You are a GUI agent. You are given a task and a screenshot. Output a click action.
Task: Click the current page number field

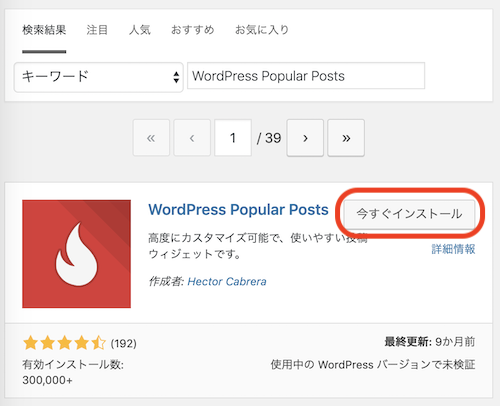click(x=233, y=138)
